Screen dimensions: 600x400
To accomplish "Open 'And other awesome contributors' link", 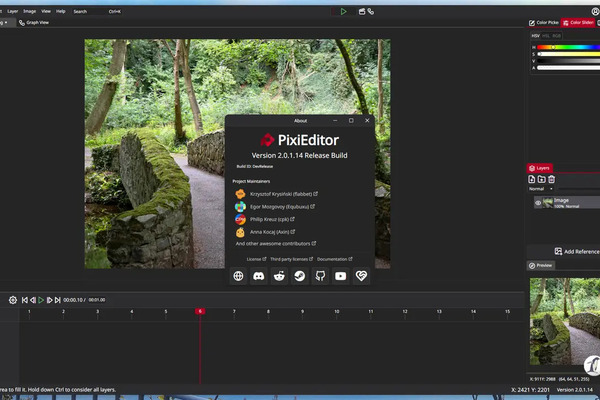I will [276, 243].
